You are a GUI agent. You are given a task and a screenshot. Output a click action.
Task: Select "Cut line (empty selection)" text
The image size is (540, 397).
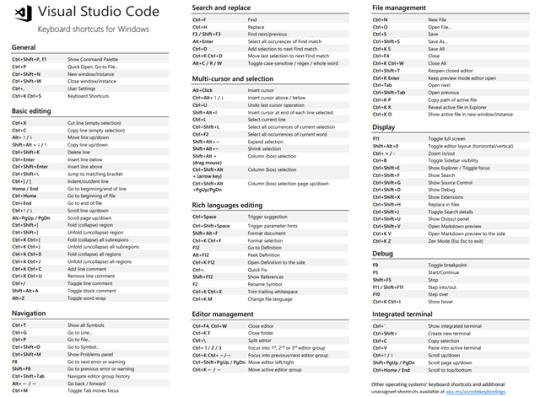94,123
